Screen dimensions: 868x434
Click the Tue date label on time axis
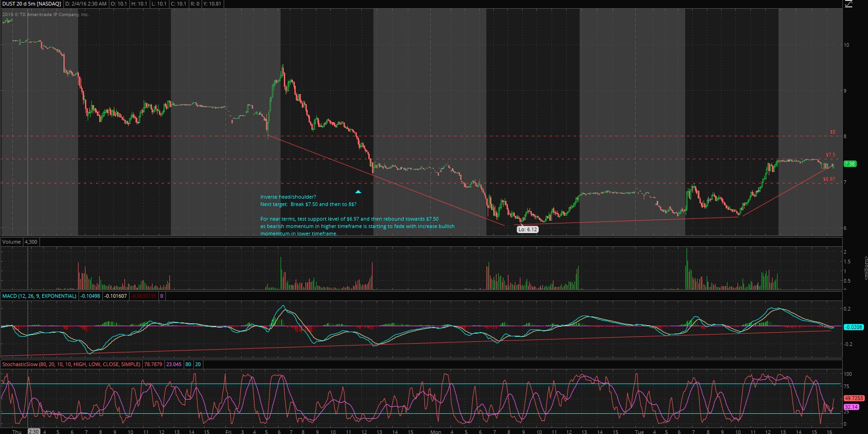[639, 431]
